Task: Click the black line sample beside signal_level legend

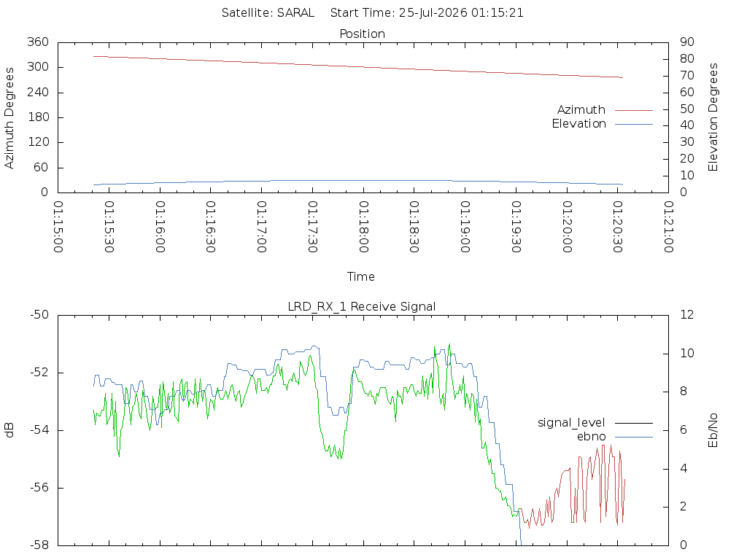Action: click(634, 423)
